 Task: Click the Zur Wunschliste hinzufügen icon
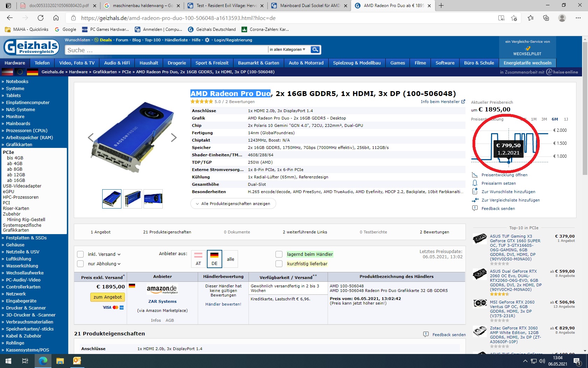click(475, 191)
